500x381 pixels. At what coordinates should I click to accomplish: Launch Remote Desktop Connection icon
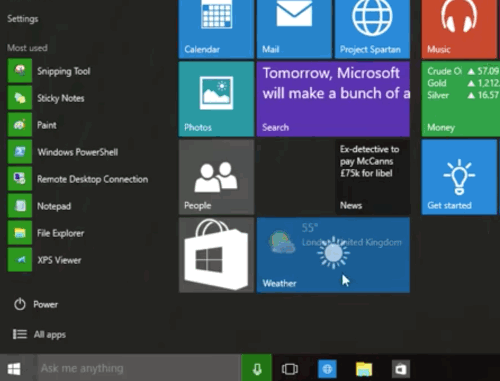[20, 179]
